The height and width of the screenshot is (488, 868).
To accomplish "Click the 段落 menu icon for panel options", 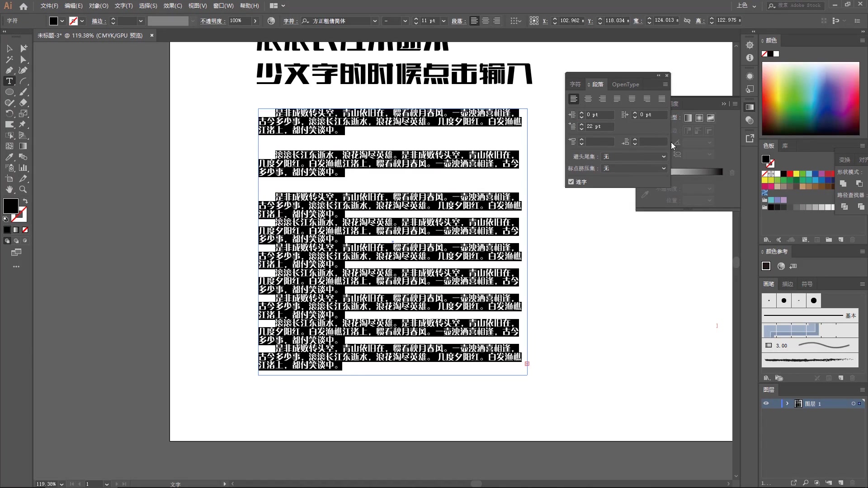I will click(665, 84).
